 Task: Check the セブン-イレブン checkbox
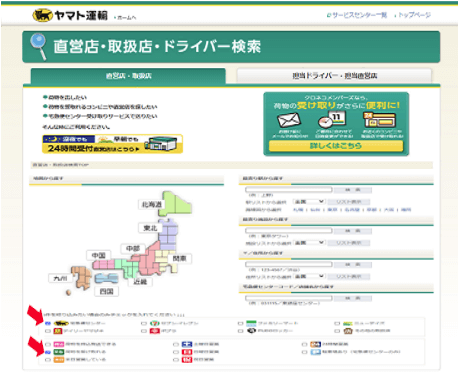point(144,323)
